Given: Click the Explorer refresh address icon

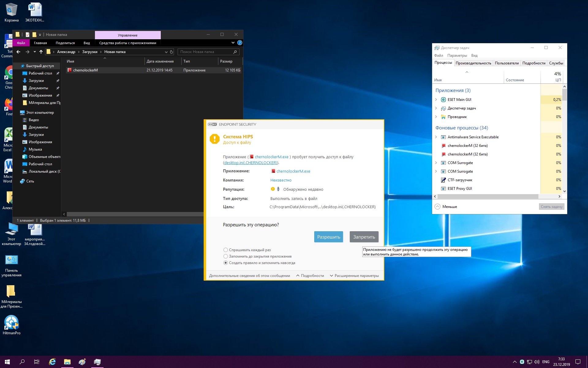Looking at the screenshot, I should [171, 52].
